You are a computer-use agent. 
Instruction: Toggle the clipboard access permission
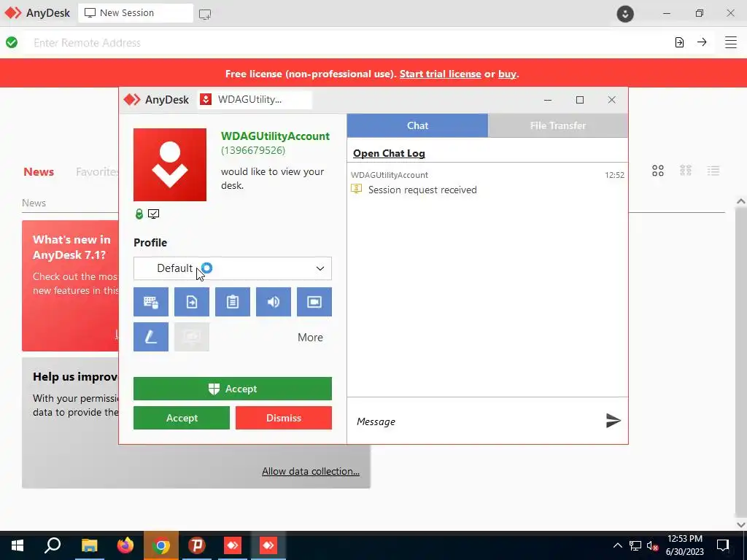[233, 302]
